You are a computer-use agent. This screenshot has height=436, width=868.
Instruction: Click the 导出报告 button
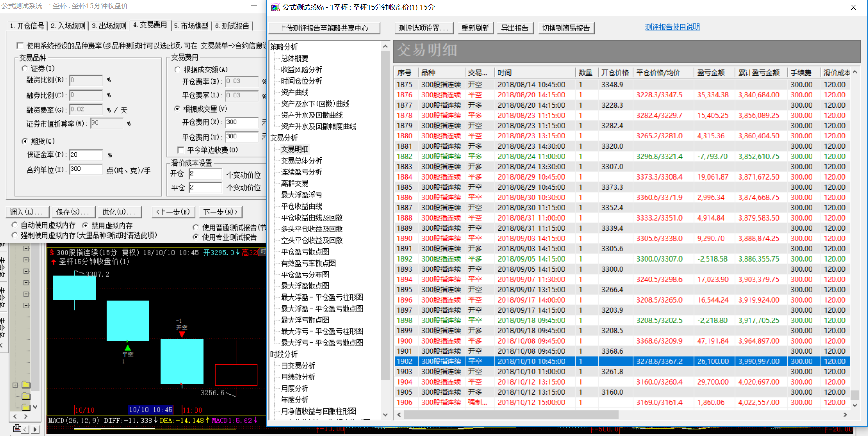tap(515, 28)
